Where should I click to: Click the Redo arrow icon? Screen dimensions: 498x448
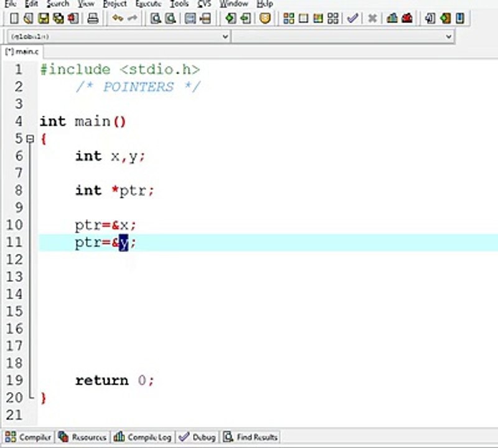(x=133, y=18)
